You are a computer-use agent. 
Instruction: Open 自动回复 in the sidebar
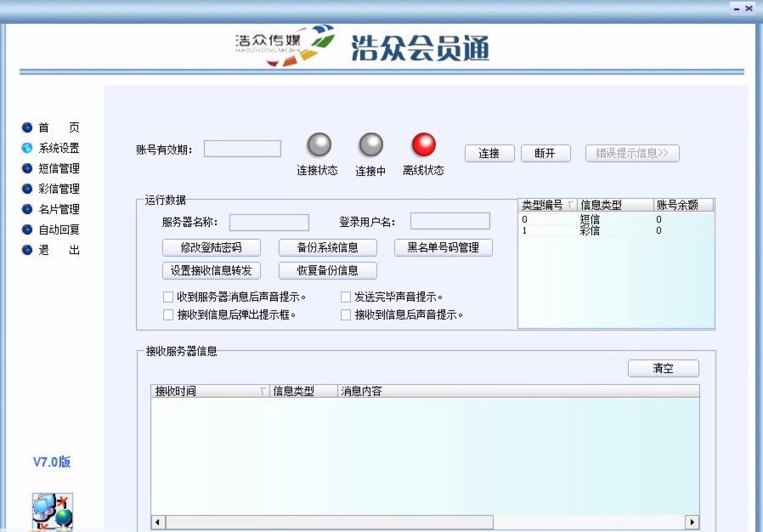[59, 229]
